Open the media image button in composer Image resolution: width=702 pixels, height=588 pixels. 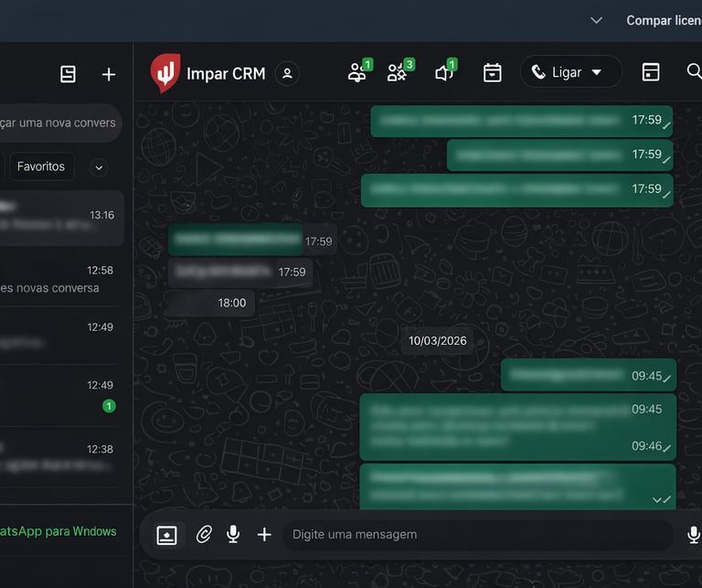(x=166, y=535)
